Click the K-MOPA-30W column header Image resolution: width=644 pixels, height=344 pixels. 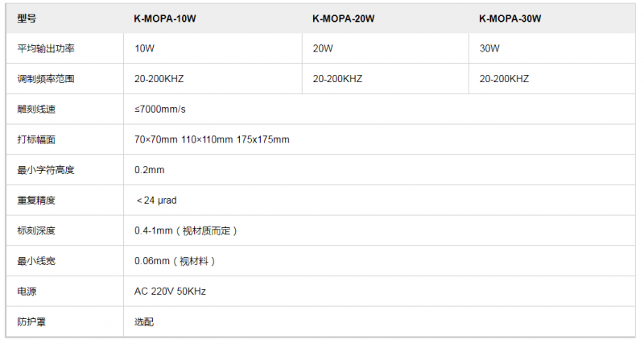click(x=510, y=19)
